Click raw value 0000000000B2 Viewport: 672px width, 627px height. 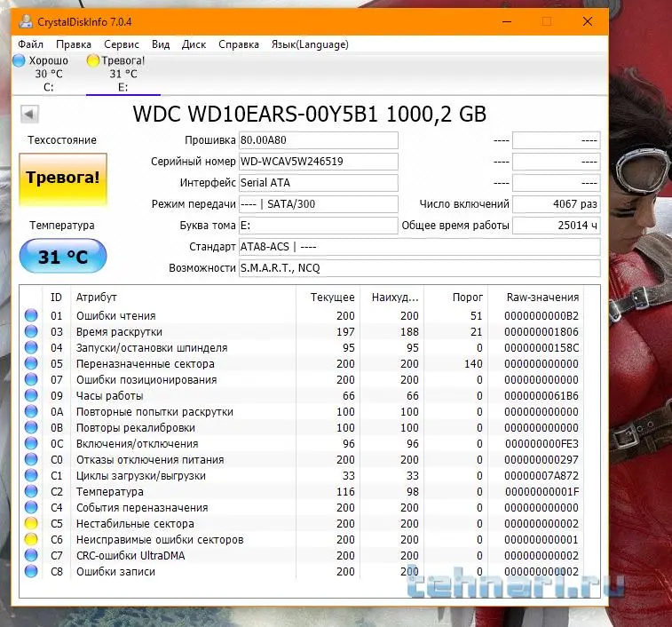[542, 316]
